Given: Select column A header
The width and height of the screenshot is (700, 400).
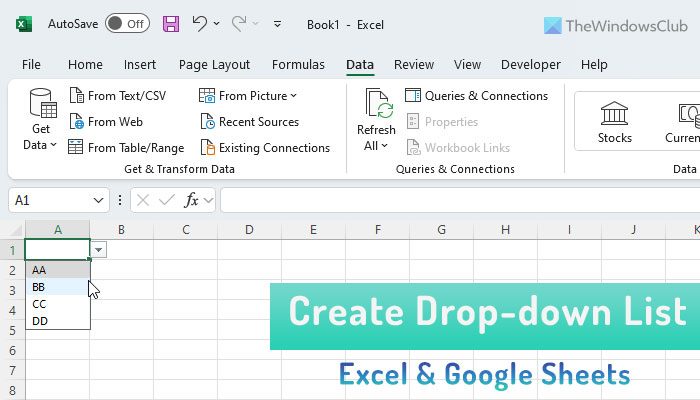Looking at the screenshot, I should 58,229.
